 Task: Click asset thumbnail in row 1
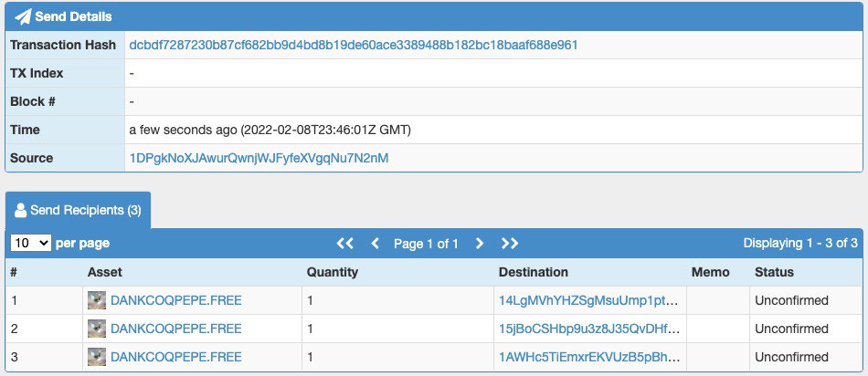click(96, 301)
